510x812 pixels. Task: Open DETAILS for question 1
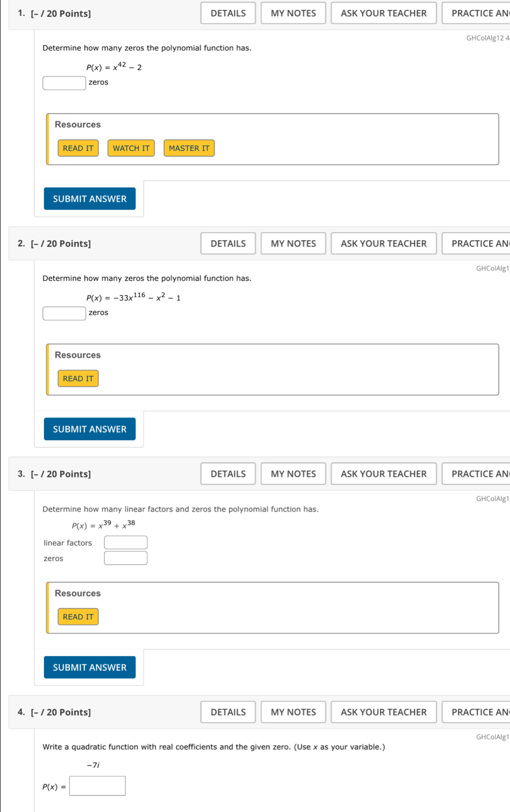coord(227,13)
